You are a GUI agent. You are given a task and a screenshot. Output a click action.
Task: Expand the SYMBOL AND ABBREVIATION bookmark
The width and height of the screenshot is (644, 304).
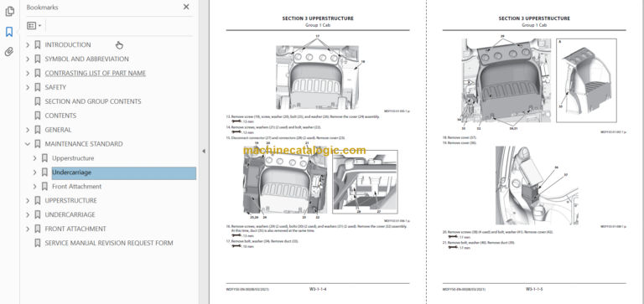point(28,59)
